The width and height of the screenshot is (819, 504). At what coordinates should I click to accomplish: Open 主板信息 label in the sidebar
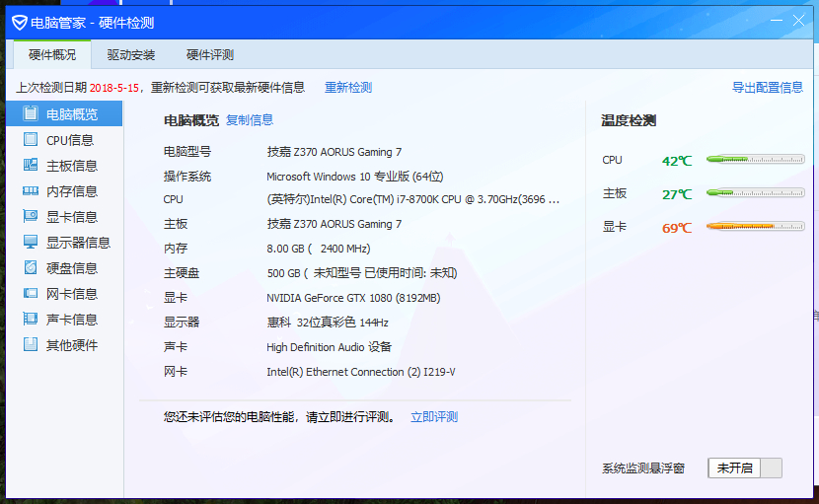[72, 166]
